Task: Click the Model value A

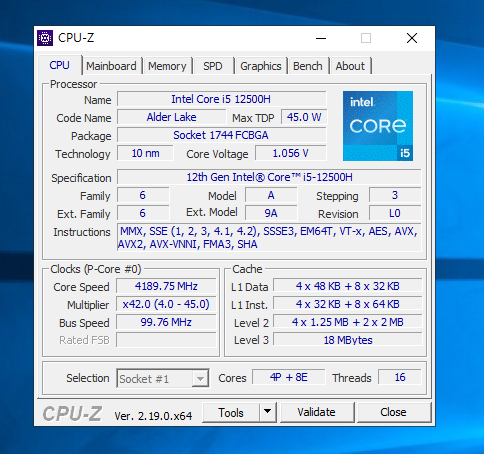Action: 271,195
